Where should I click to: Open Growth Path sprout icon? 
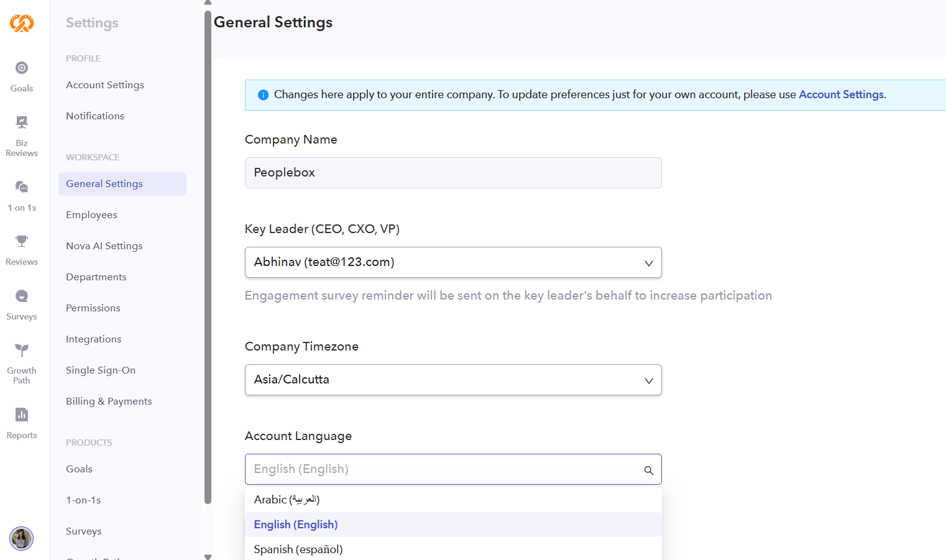(x=22, y=351)
